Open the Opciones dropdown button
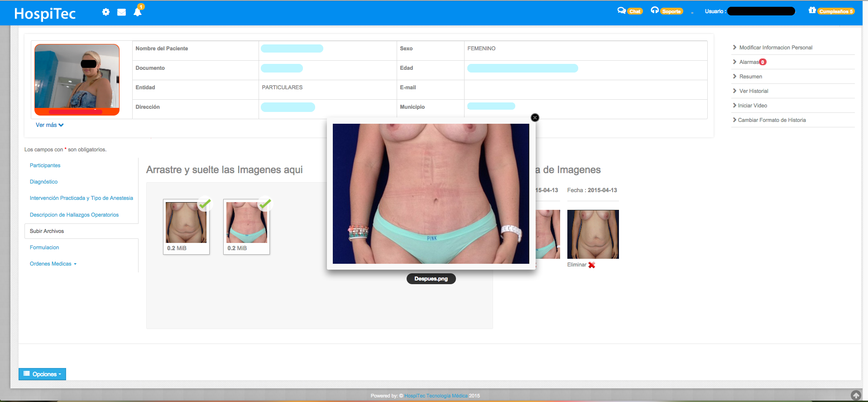This screenshot has width=868, height=402. click(42, 374)
